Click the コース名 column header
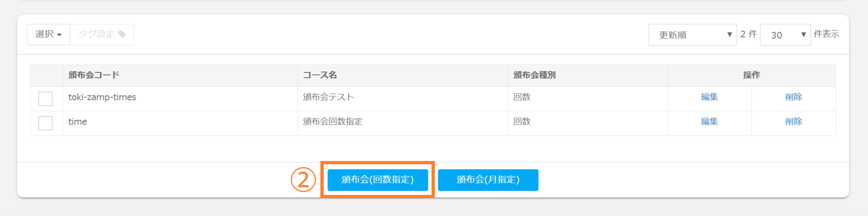This screenshot has height=217, width=868. (320, 75)
